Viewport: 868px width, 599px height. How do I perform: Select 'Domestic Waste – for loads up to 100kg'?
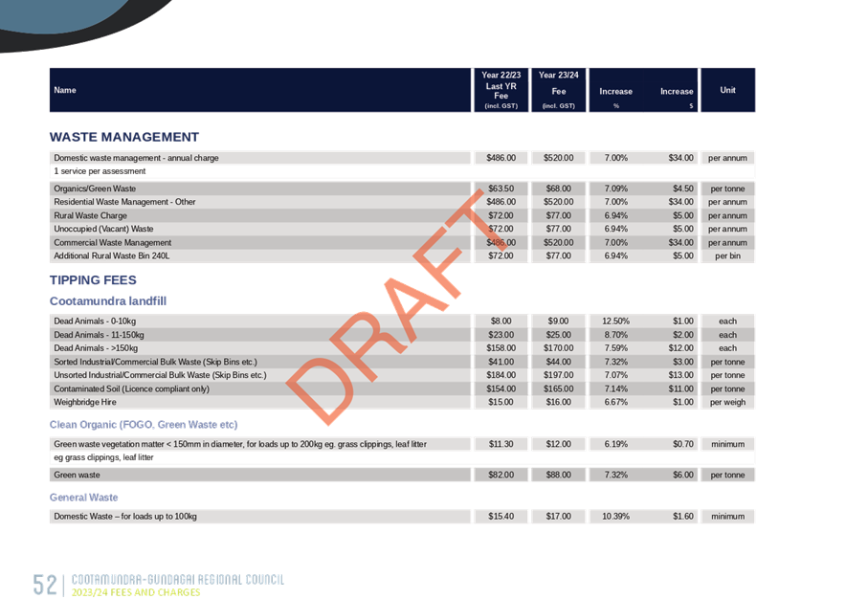(x=125, y=517)
